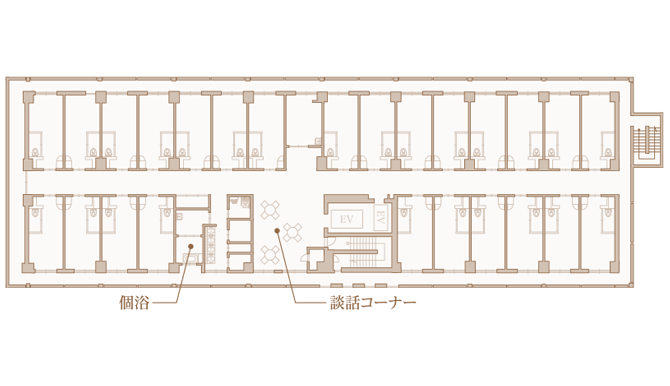Click the toilet in bottom-right corner room

608,212
